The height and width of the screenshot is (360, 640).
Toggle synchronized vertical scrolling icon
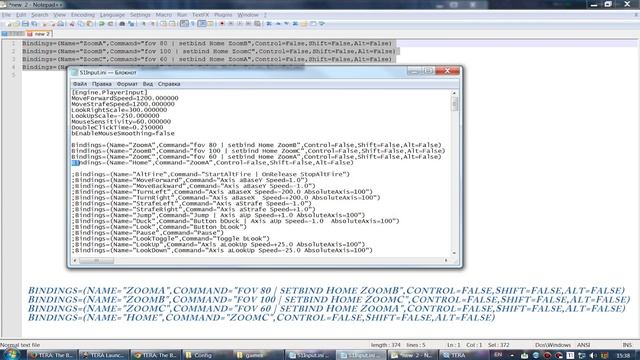(163, 24)
